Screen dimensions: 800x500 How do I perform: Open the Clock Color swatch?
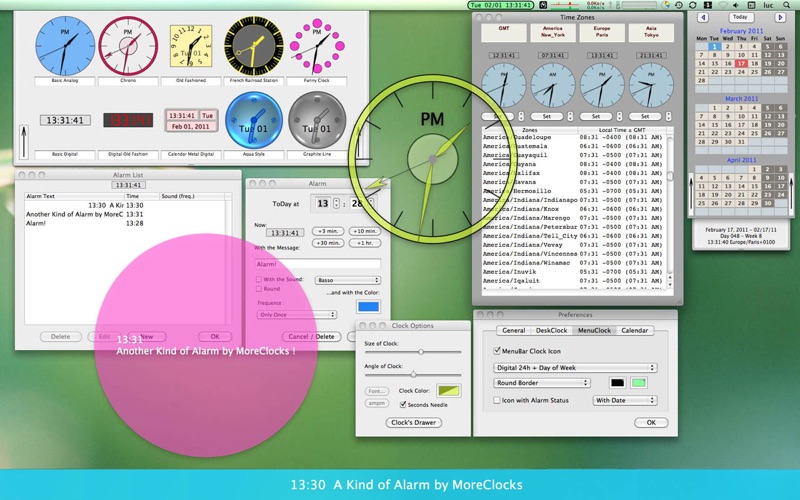[448, 391]
